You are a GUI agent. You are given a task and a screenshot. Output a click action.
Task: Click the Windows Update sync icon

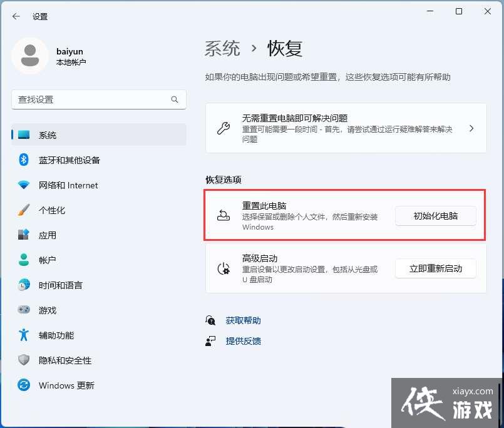[x=24, y=385]
